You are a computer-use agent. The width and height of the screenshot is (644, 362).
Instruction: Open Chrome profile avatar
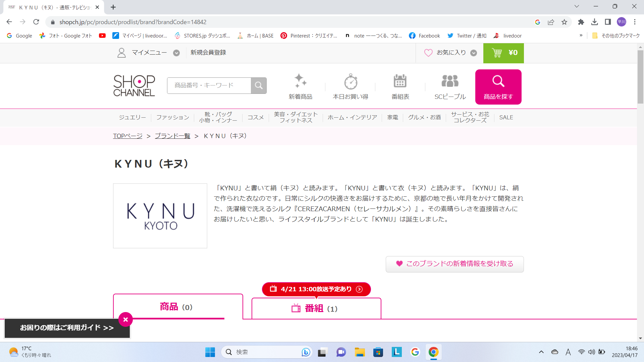pos(621,22)
